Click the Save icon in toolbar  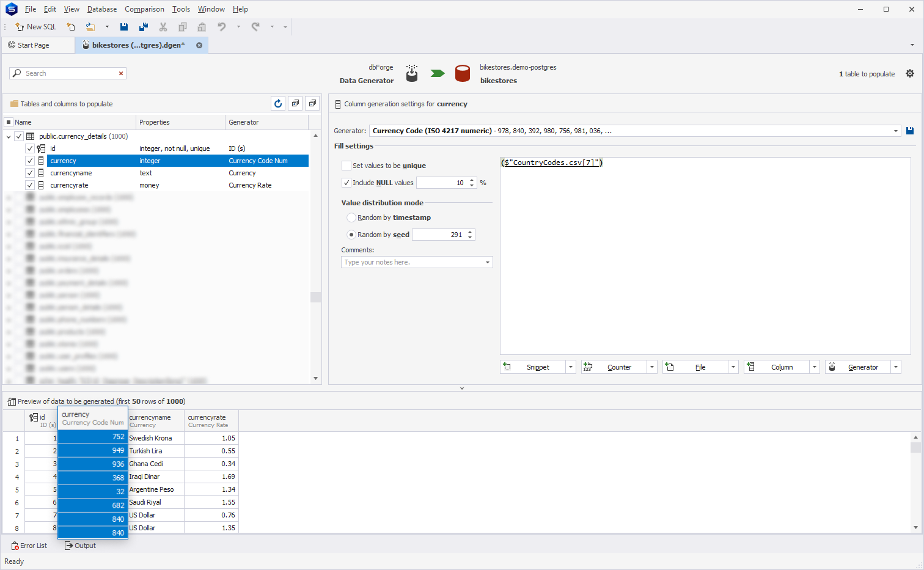[124, 27]
